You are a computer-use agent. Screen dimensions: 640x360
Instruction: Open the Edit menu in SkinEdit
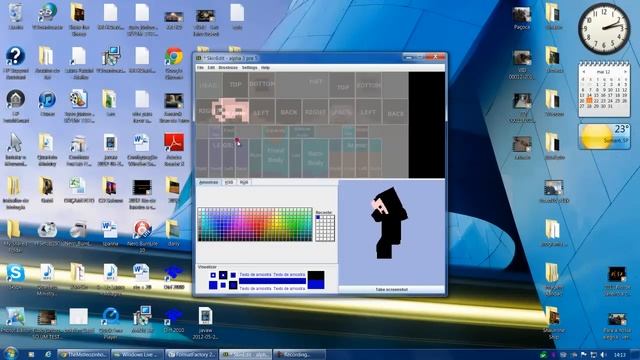click(211, 67)
